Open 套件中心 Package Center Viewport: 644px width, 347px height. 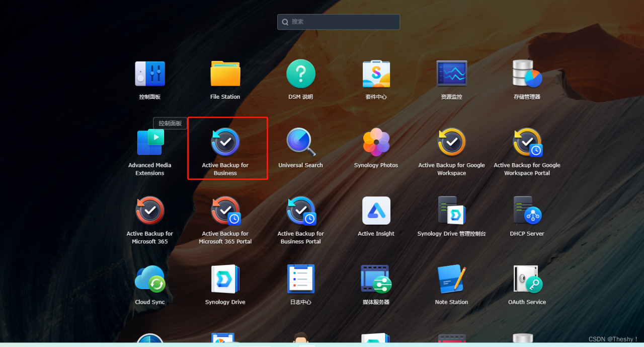click(x=376, y=74)
